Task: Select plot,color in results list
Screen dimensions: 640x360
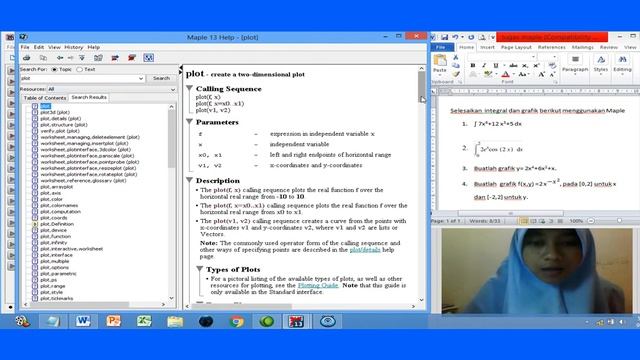Action: coord(51,199)
